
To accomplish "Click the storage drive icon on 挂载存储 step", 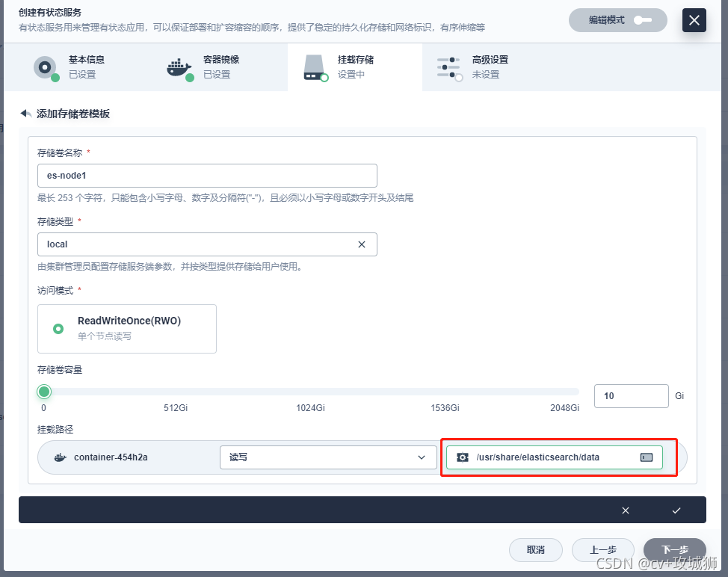I will 315,67.
